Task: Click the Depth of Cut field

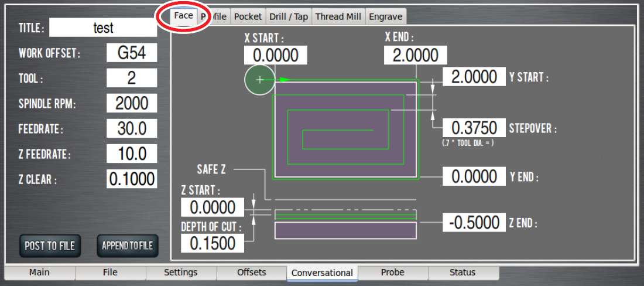Action: pyautogui.click(x=212, y=243)
